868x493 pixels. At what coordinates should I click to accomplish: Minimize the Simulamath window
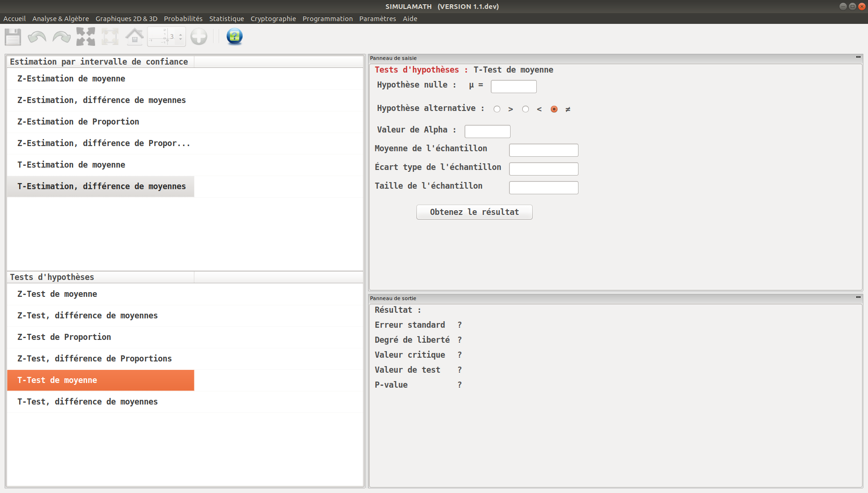pyautogui.click(x=843, y=7)
